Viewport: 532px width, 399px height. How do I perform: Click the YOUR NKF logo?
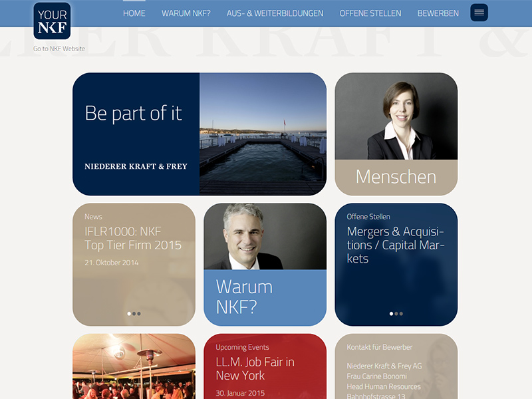coord(52,21)
